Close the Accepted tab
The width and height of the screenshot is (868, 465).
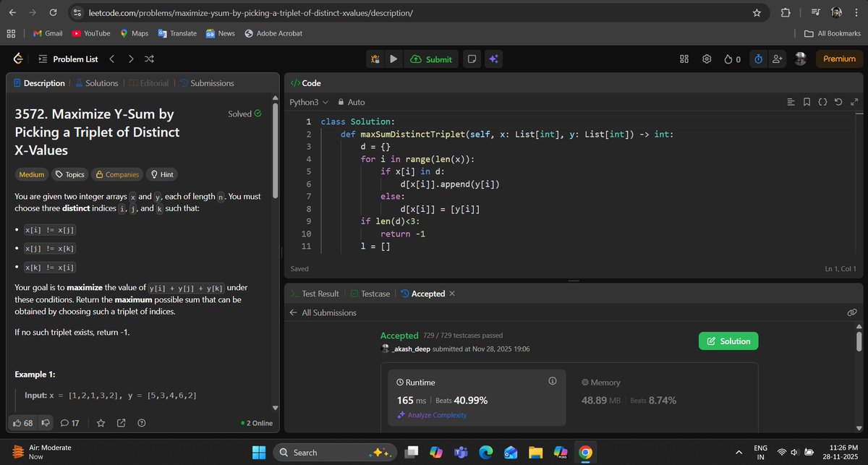click(x=452, y=294)
